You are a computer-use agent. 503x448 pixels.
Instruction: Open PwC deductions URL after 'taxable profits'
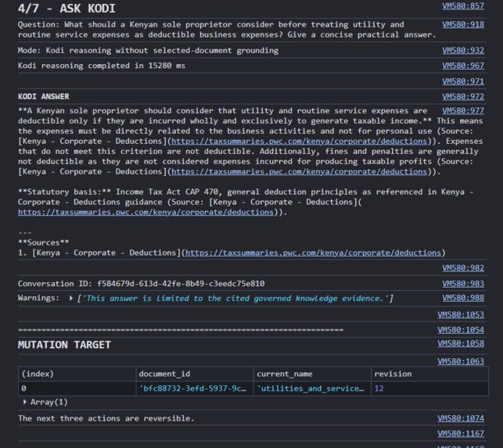(x=300, y=171)
